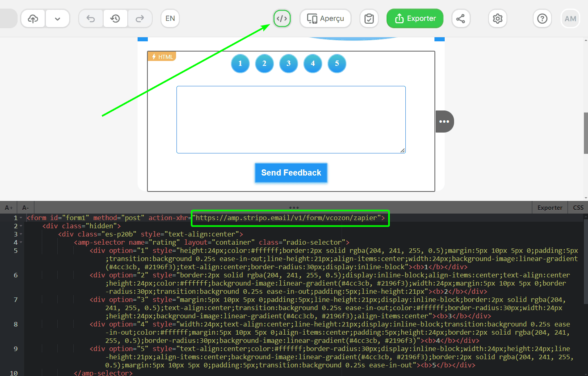Click the code editor vertical scrollbar
588x376 pixels.
click(586, 262)
